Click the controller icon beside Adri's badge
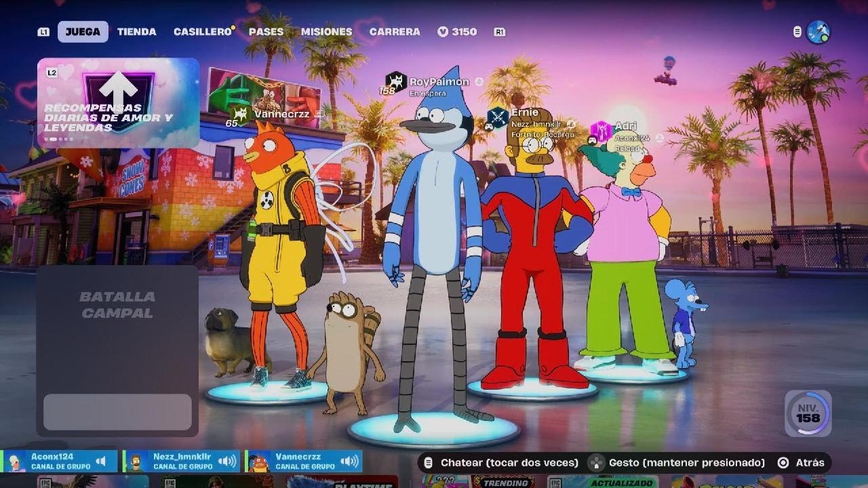868x488 pixels. pyautogui.click(x=592, y=140)
